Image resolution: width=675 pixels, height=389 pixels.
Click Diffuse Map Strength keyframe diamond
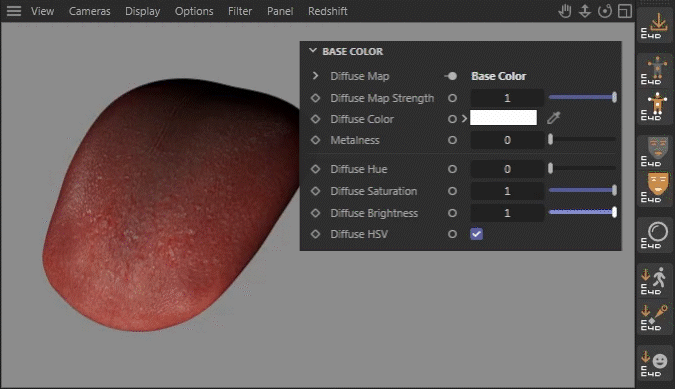pyautogui.click(x=316, y=98)
